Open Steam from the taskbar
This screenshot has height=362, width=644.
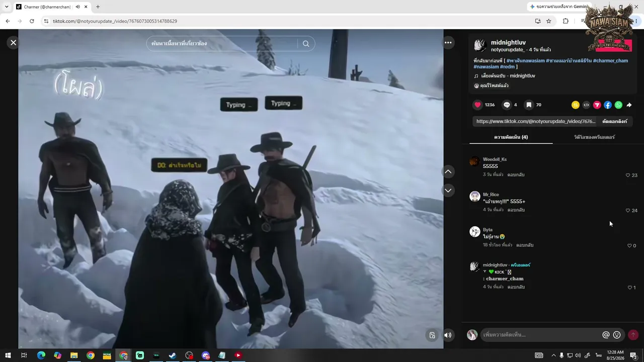pyautogui.click(x=172, y=355)
